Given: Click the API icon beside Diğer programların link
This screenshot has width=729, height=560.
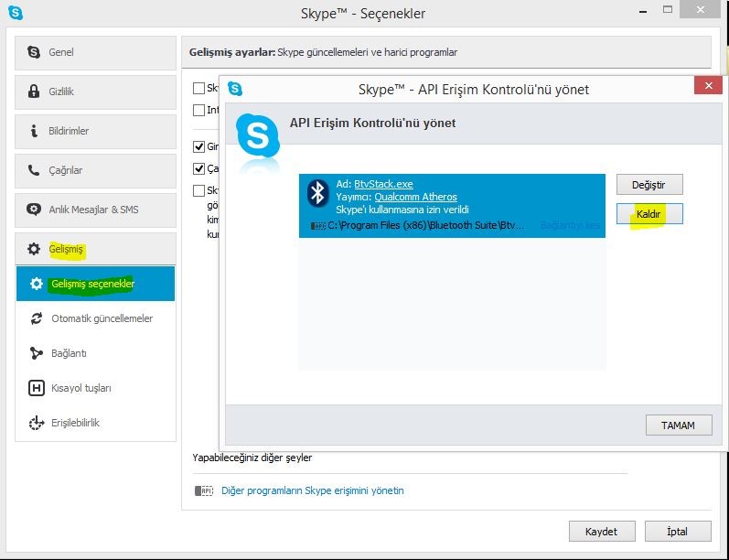Looking at the screenshot, I should click(204, 490).
